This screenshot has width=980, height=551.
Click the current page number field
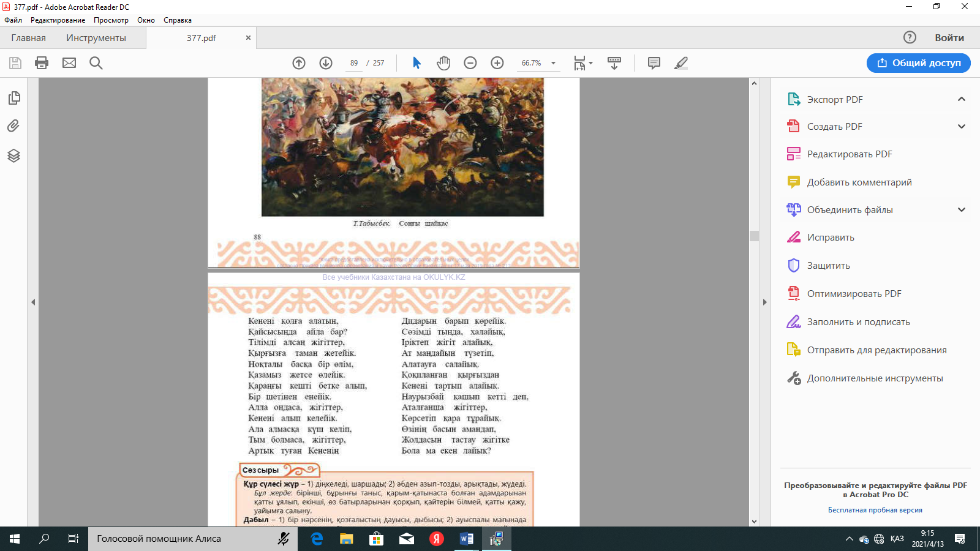354,63
